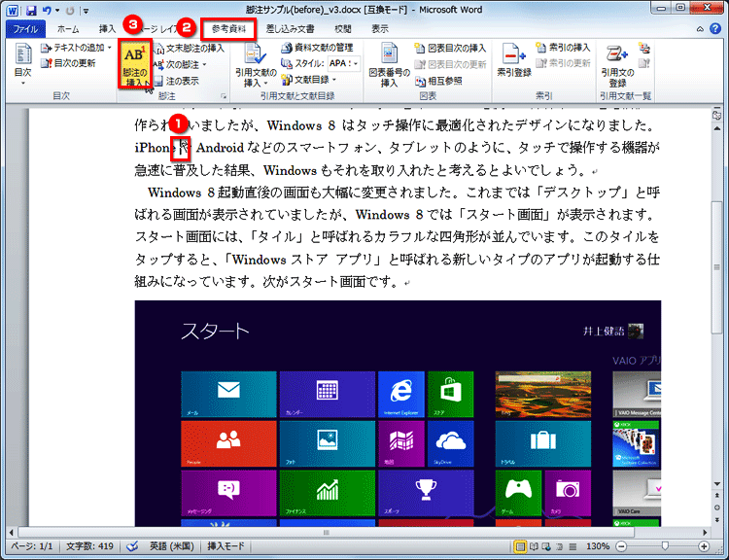Toggle the ruler icon above vertical scrollbar
The image size is (729, 560).
[717, 115]
